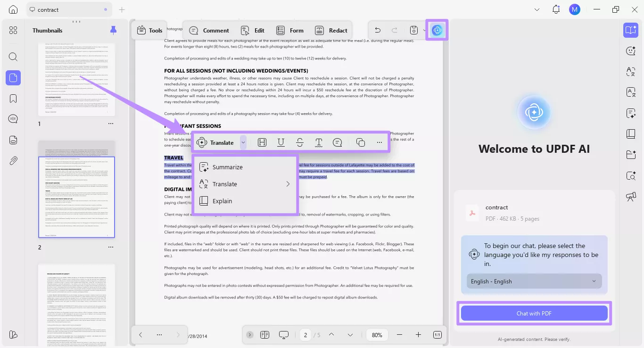Click the framed A文 page translate icon

coord(631,92)
